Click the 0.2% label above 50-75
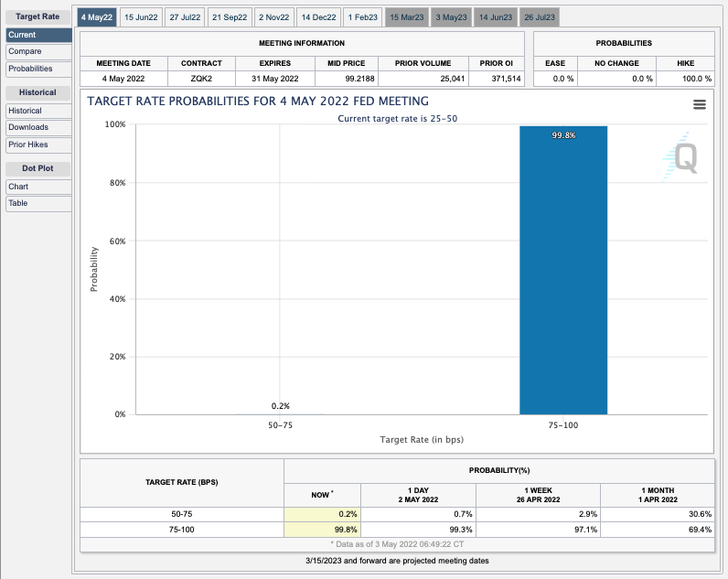Viewport: 728px width, 579px height. (281, 406)
